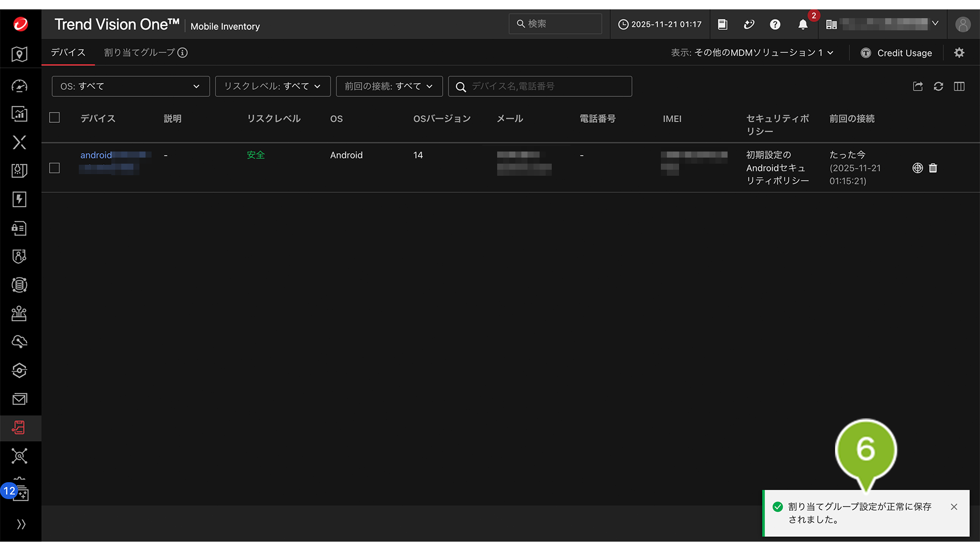Viewport: 980px width, 551px height.
Task: Open the 前回の接続 filter dropdown
Action: 389,87
